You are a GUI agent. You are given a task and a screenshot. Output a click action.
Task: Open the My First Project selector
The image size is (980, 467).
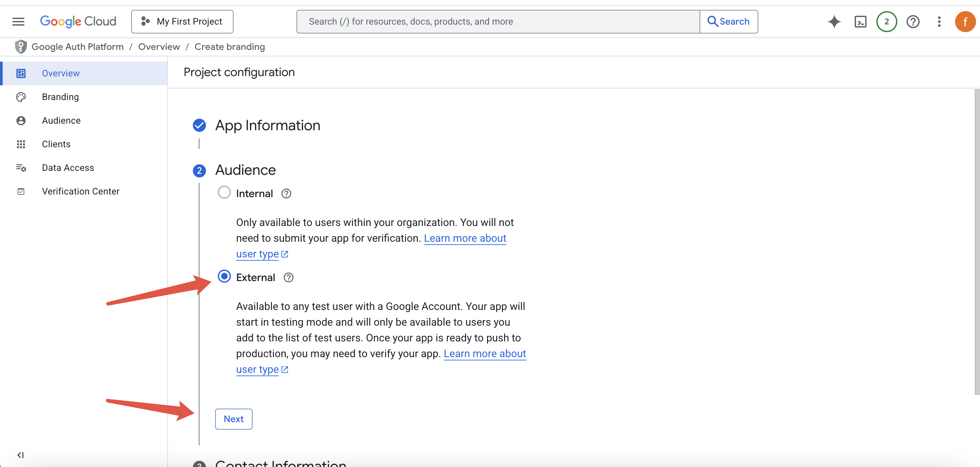click(182, 22)
